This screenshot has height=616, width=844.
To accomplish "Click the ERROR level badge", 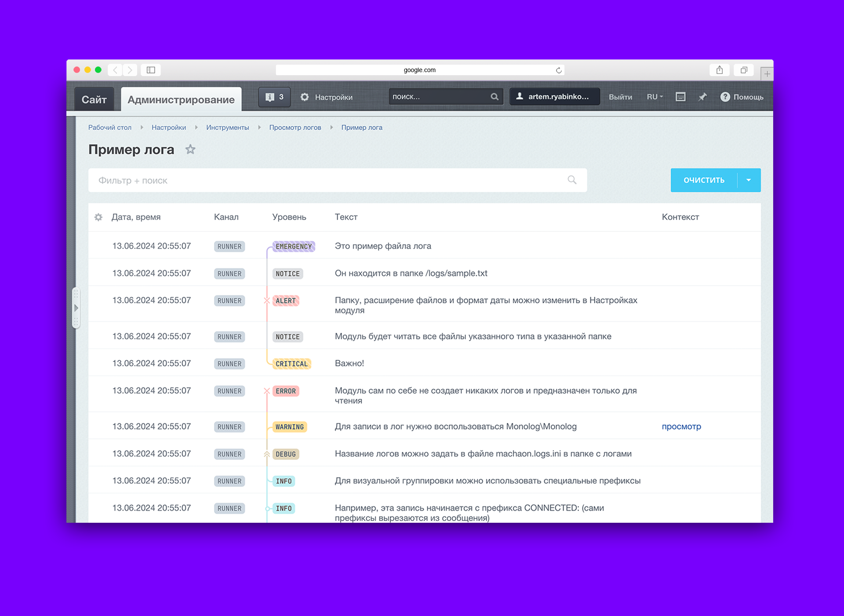I will tap(286, 391).
